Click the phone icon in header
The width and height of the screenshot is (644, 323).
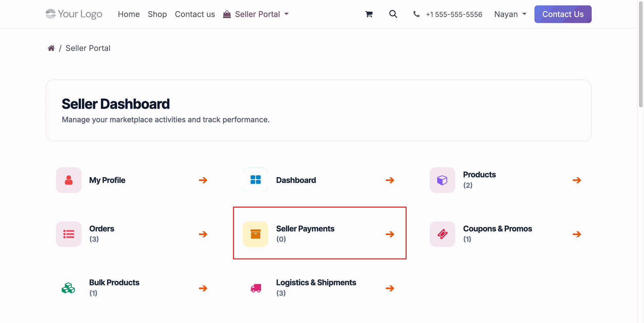tap(416, 14)
